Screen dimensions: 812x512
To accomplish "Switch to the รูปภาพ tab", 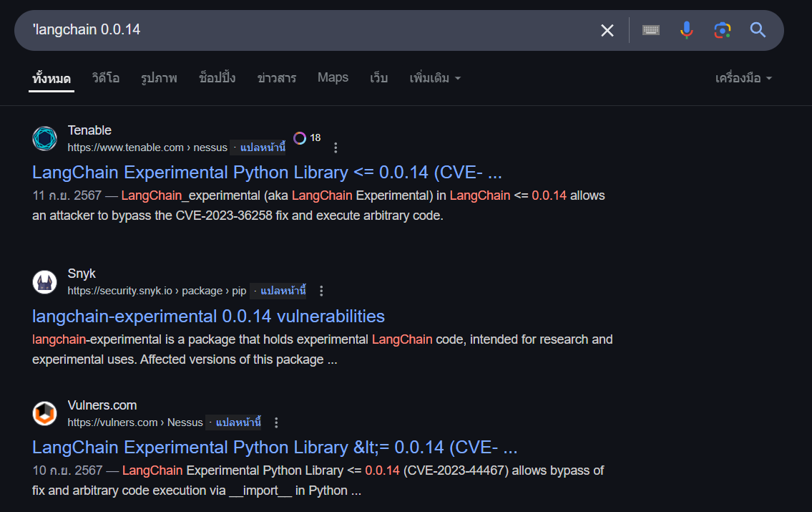I will pyautogui.click(x=159, y=78).
